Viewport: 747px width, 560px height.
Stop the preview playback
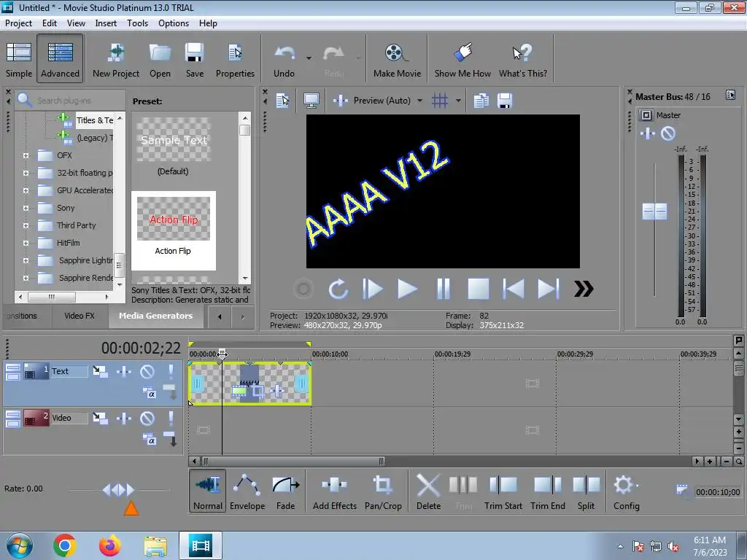pos(479,289)
